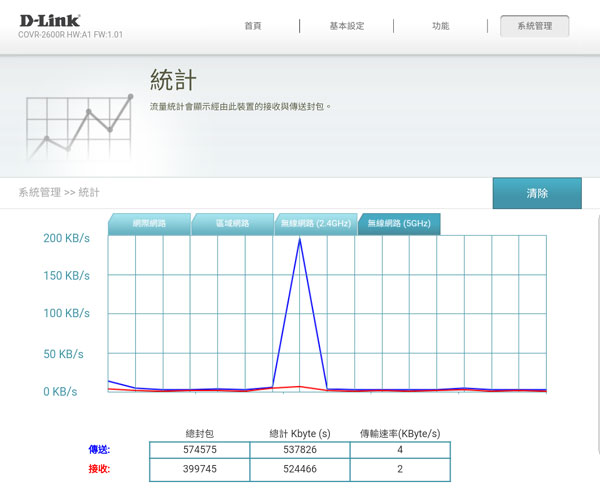Click the blue spike peak on the graph
This screenshot has width=600, height=498.
299,240
